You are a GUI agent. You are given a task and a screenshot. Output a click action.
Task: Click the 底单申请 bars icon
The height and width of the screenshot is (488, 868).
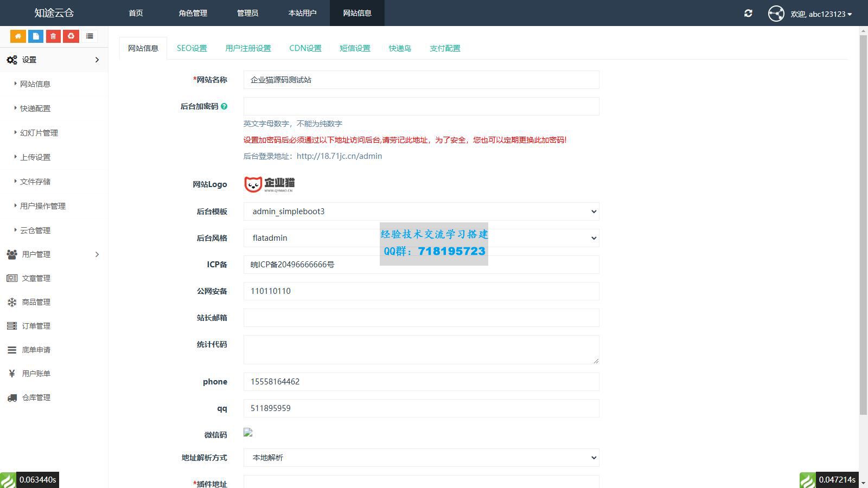click(x=12, y=350)
